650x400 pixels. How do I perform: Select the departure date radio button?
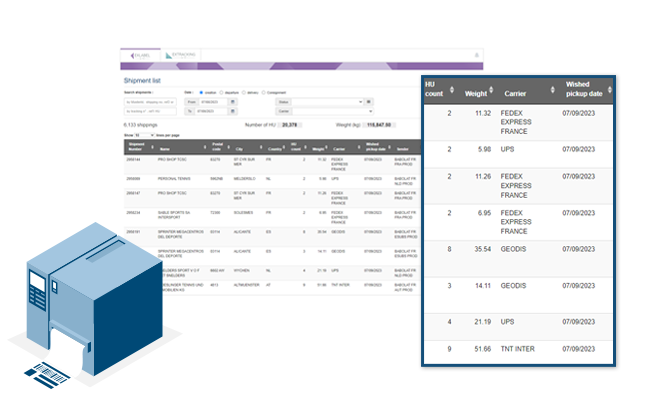coord(221,93)
